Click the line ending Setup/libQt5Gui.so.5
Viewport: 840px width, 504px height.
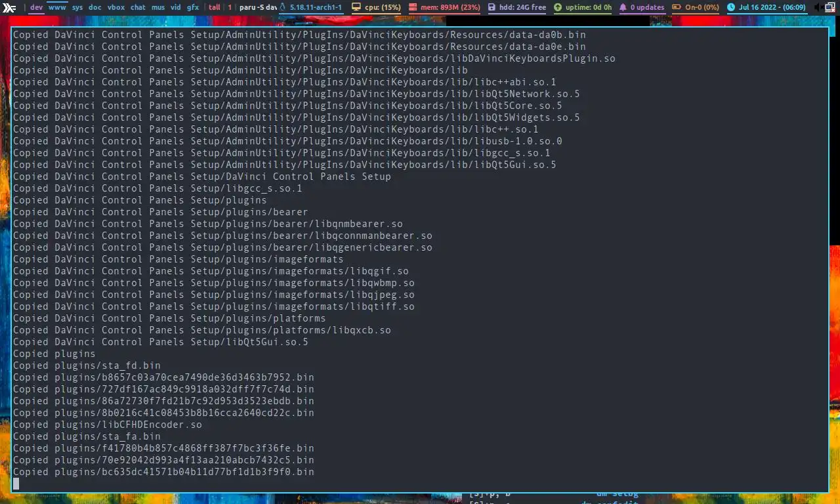click(161, 342)
